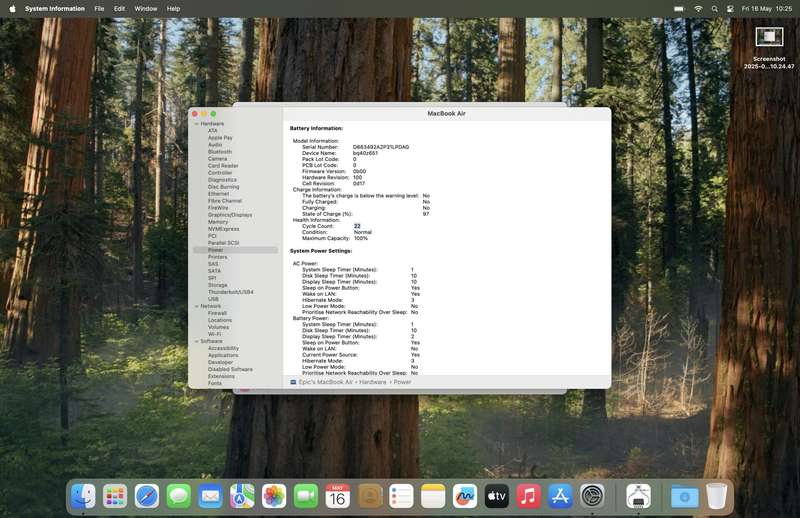Open the Window menu
800x518 pixels.
(x=145, y=9)
